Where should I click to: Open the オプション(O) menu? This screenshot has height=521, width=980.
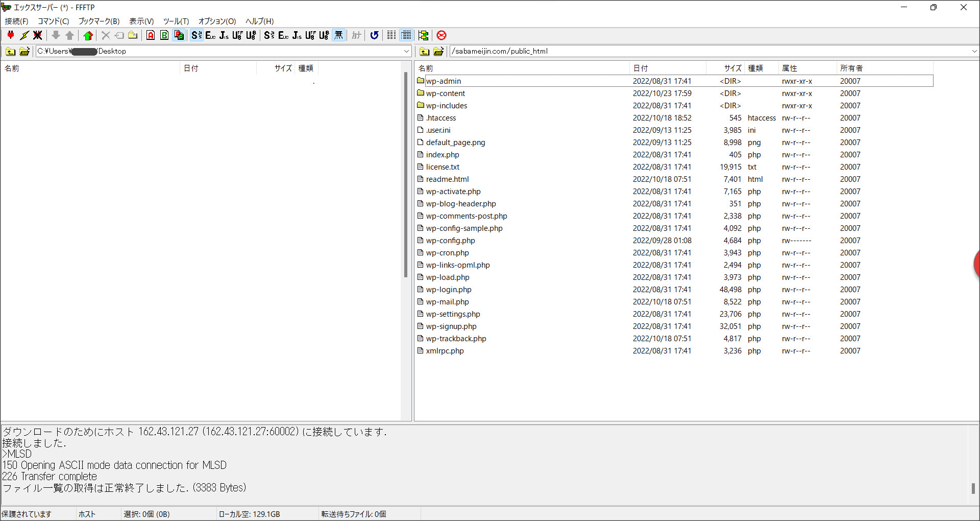pyautogui.click(x=217, y=21)
